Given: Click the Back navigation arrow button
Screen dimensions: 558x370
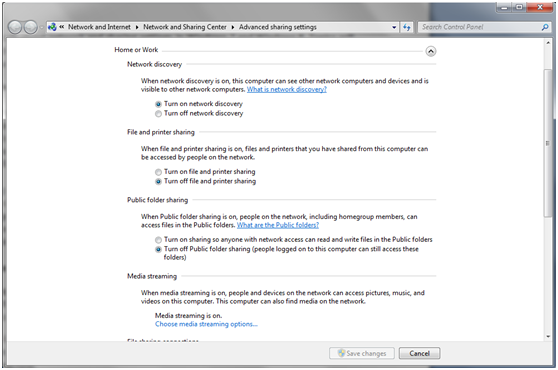Looking at the screenshot, I should tap(15, 27).
